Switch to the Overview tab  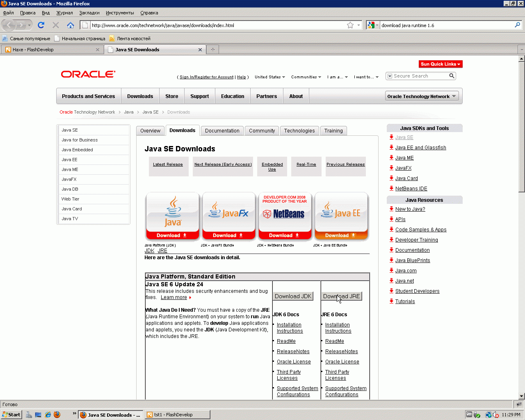(150, 131)
